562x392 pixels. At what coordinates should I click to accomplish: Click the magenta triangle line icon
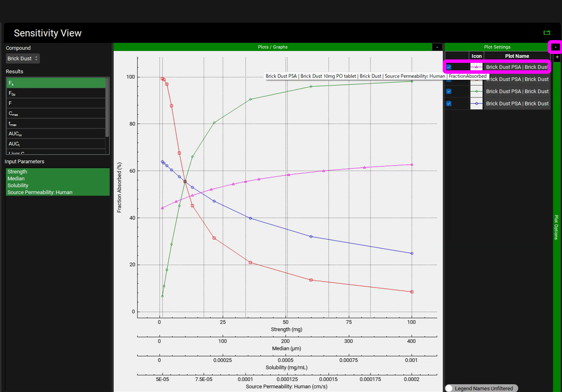pyautogui.click(x=476, y=67)
